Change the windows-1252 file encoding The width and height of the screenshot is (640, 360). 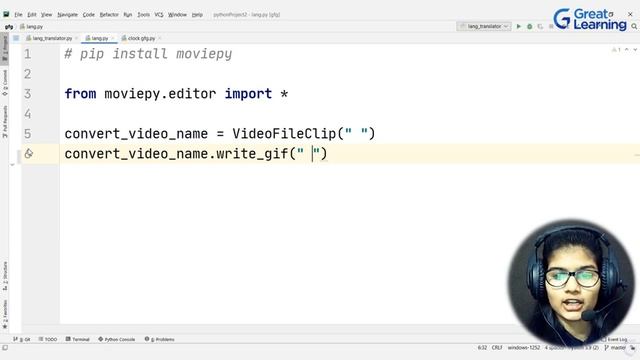coord(524,348)
